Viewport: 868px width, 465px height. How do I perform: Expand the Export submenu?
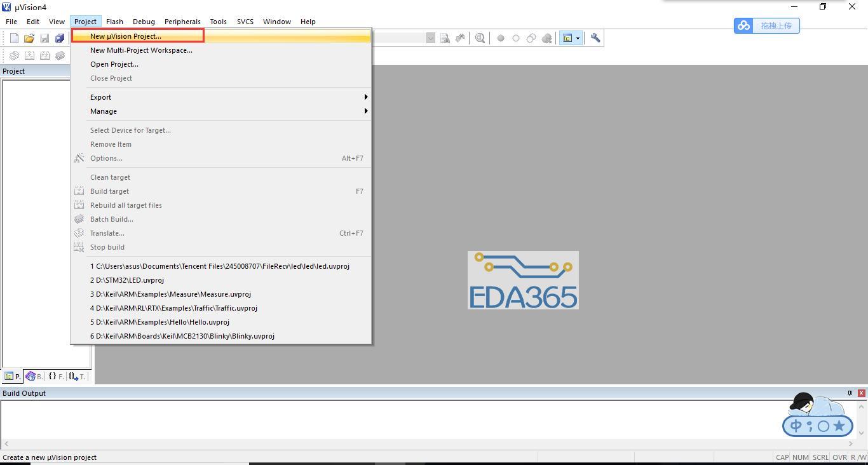click(221, 97)
